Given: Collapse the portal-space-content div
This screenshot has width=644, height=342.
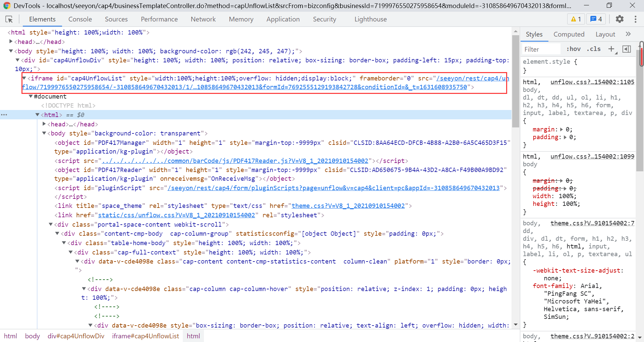Looking at the screenshot, I should pyautogui.click(x=51, y=224).
